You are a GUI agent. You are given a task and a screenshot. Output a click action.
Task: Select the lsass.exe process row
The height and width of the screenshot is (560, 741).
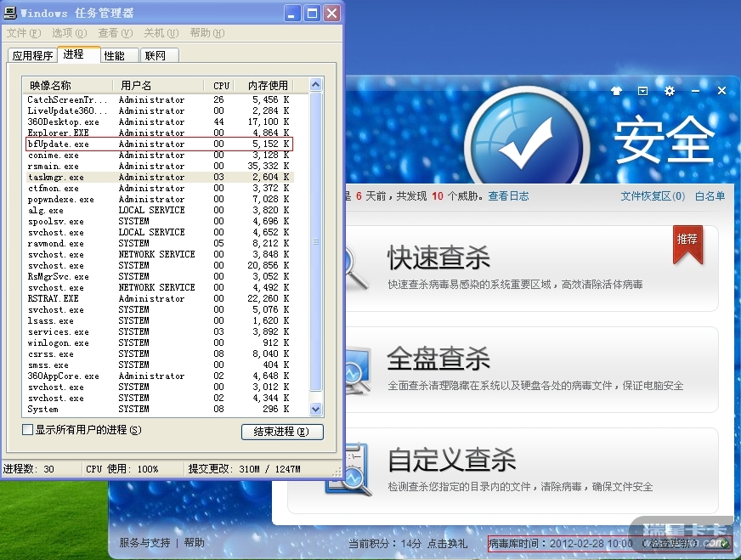click(159, 321)
